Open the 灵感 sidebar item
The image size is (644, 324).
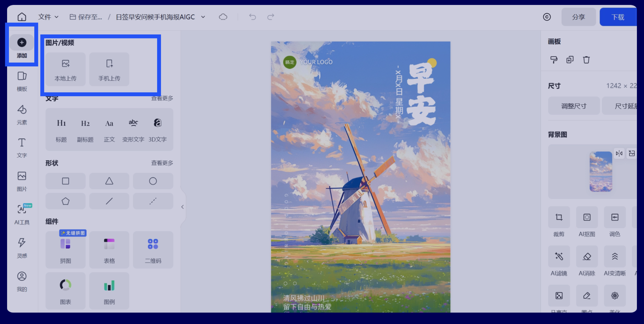[x=22, y=248]
